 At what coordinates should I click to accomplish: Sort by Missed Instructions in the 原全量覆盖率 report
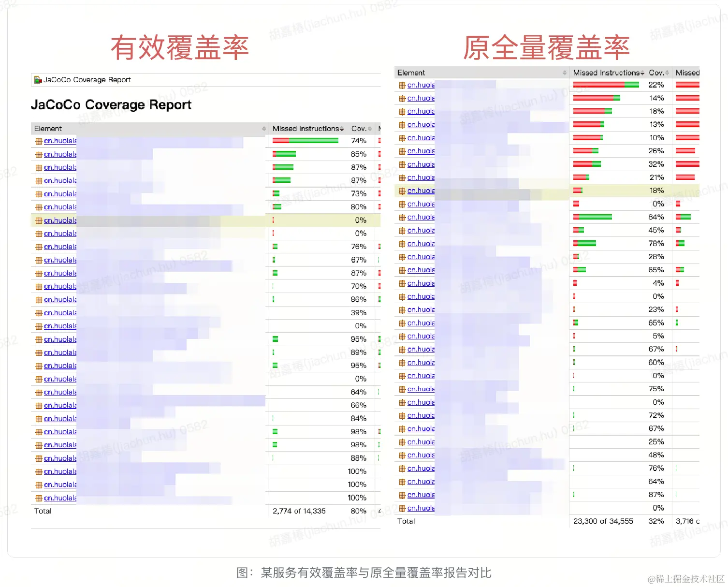click(x=608, y=73)
